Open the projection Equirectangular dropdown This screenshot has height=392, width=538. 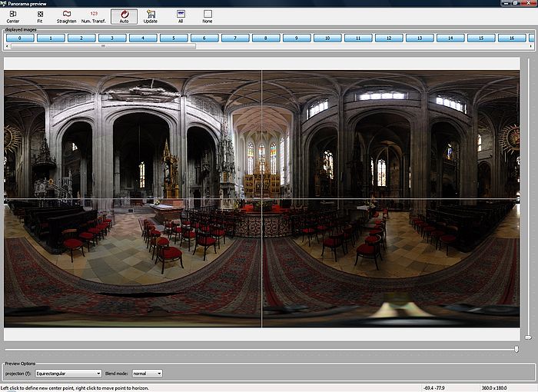pyautogui.click(x=68, y=374)
